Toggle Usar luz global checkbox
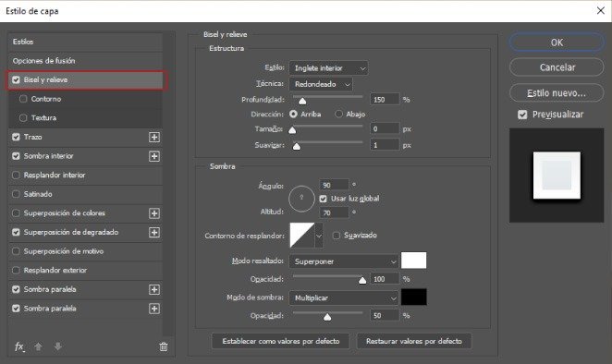 tap(323, 199)
